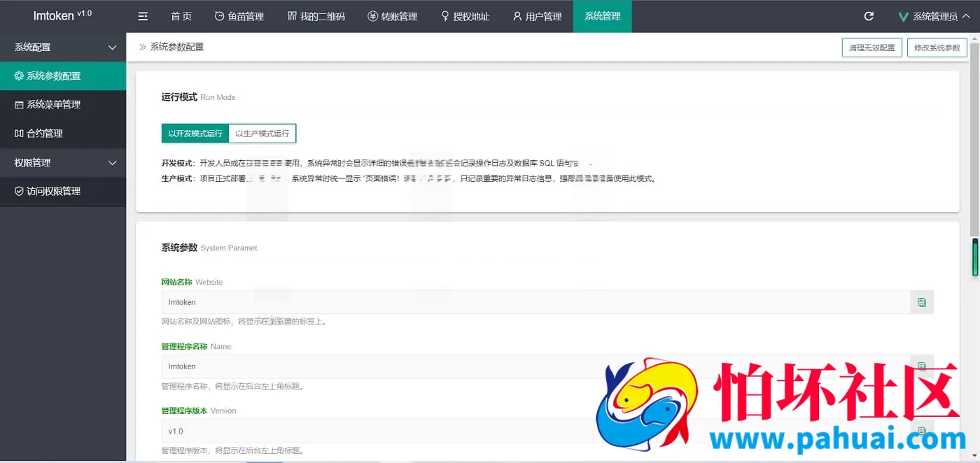Click the QR code icon in 我的二维码
The width and height of the screenshot is (980, 463).
292,16
